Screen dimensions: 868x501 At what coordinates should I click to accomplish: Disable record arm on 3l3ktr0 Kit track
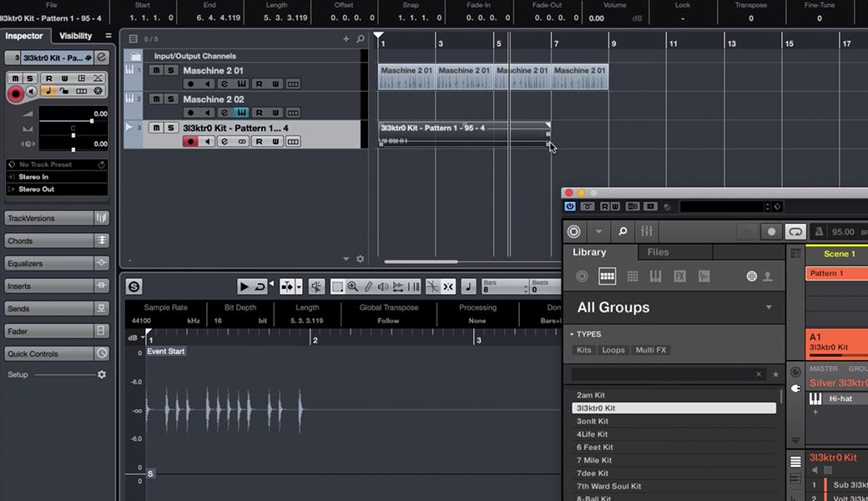pos(190,142)
